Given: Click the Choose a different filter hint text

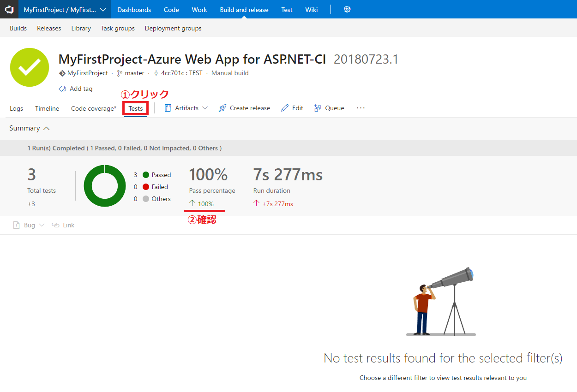Looking at the screenshot, I should (443, 378).
